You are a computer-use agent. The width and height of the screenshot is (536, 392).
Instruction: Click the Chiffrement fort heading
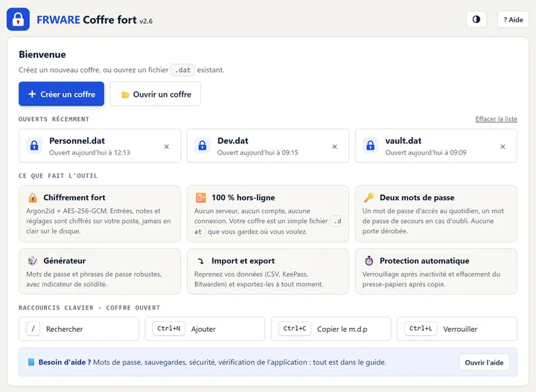point(74,198)
